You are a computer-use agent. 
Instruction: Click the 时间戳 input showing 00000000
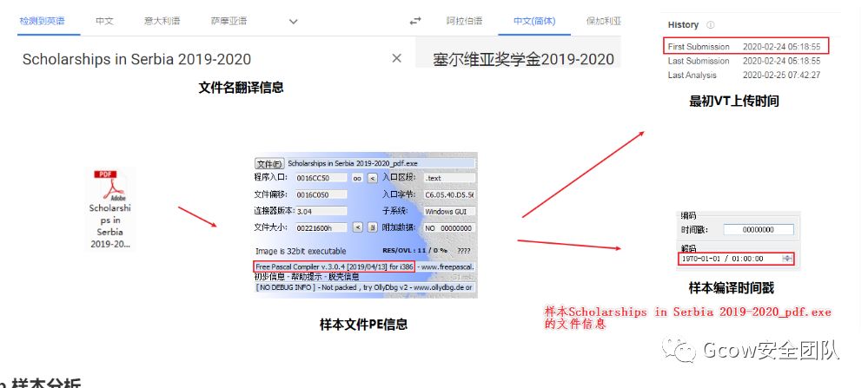coord(759,229)
